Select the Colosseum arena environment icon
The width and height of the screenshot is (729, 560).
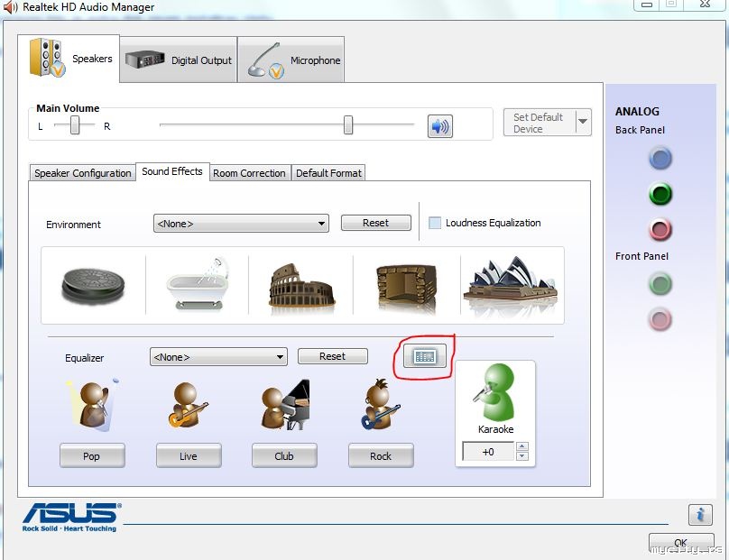coord(301,285)
